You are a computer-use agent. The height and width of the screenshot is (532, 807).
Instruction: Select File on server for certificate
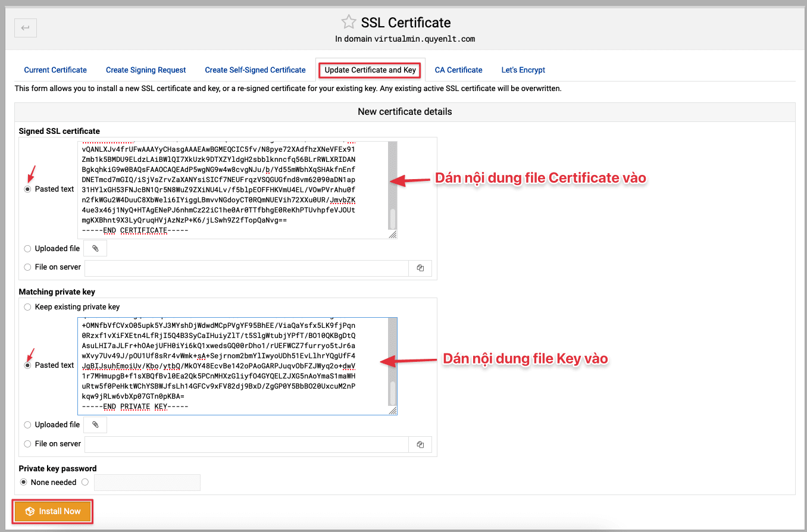point(28,267)
